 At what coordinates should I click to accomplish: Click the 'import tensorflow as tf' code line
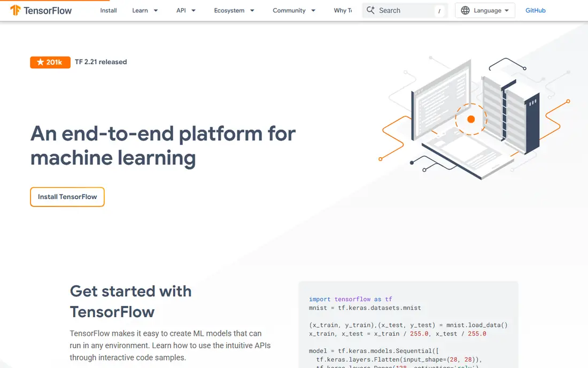[350, 299]
